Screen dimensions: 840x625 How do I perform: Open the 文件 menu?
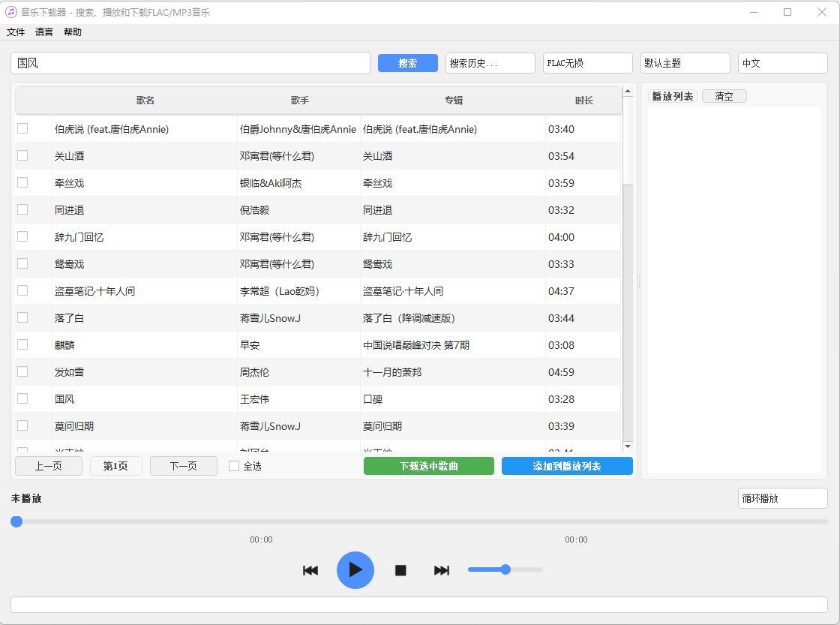pos(16,32)
